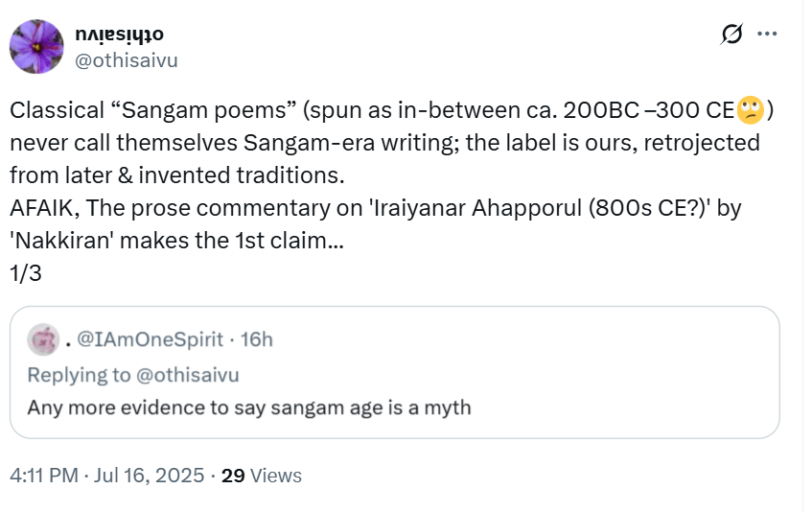Click the "'Nakkiran' makes the 1st claim" line
This screenshot has width=812, height=512.
[176, 241]
